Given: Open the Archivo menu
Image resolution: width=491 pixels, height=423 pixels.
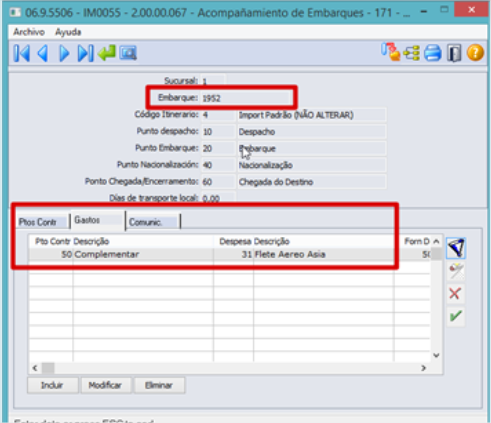Looking at the screenshot, I should point(29,32).
